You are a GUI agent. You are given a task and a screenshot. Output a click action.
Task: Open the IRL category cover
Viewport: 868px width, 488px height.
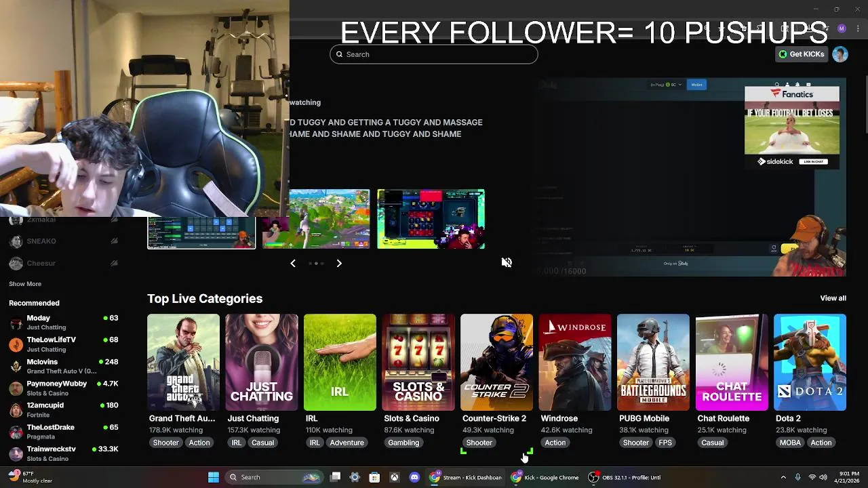(340, 362)
